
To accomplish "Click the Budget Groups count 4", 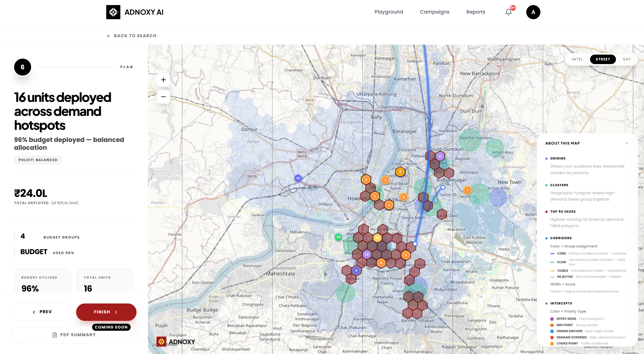I will coord(23,236).
